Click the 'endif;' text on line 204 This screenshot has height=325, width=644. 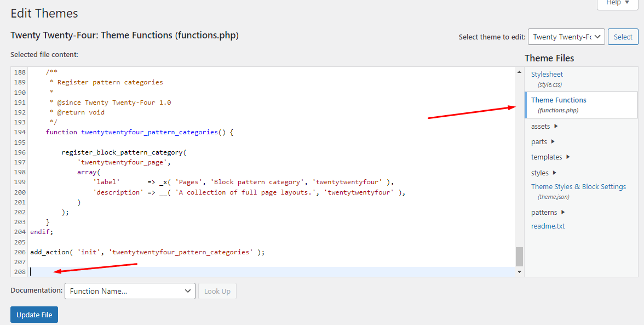[42, 232]
